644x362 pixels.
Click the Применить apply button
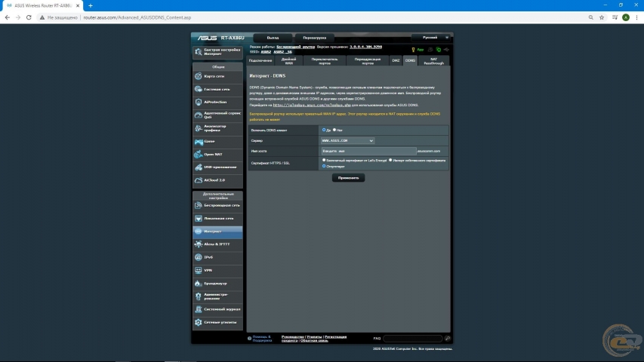(348, 178)
